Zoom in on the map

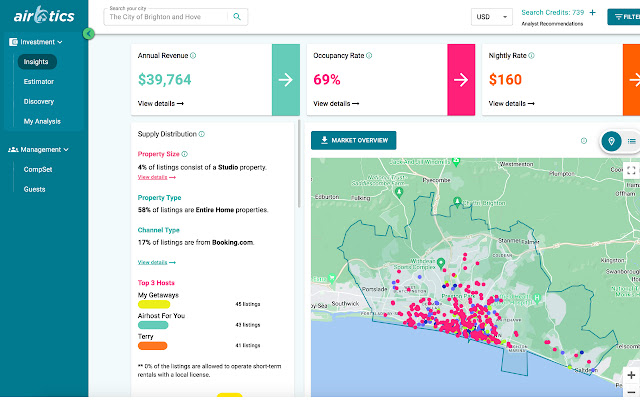[x=631, y=375]
